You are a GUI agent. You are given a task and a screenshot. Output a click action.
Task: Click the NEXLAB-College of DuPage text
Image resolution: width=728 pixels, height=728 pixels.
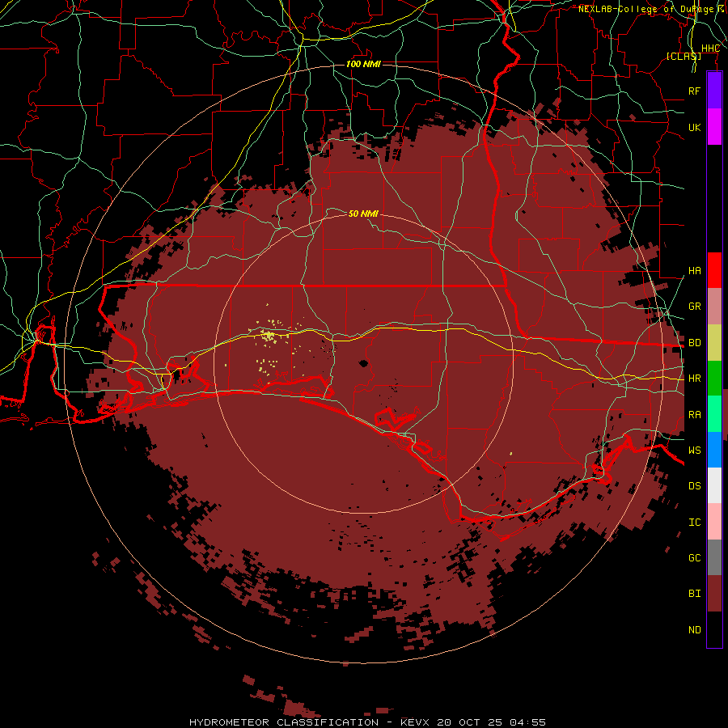[x=645, y=9]
